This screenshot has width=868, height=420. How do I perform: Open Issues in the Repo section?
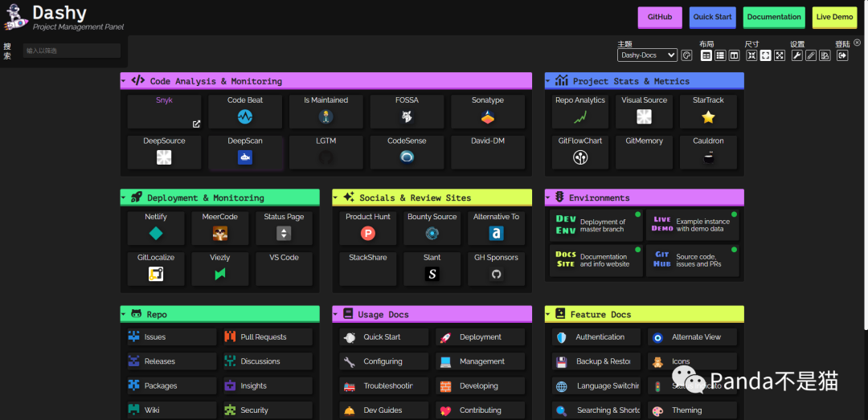pos(172,337)
